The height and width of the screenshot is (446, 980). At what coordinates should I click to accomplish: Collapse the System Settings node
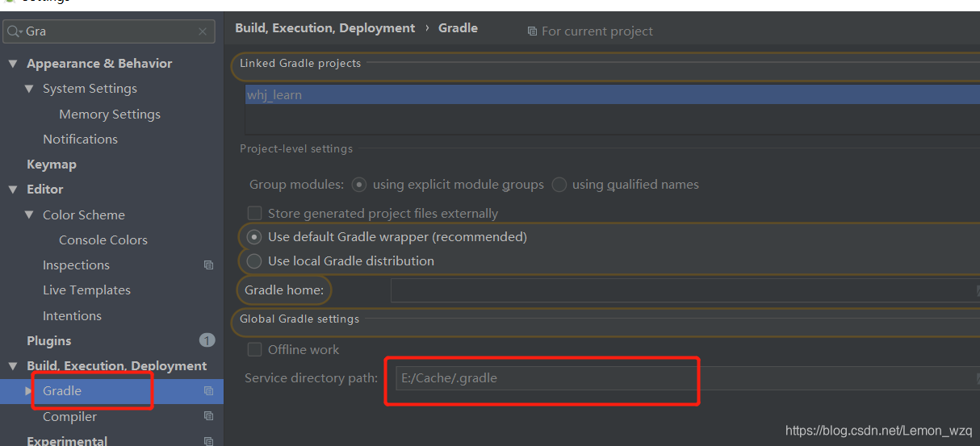(x=29, y=89)
